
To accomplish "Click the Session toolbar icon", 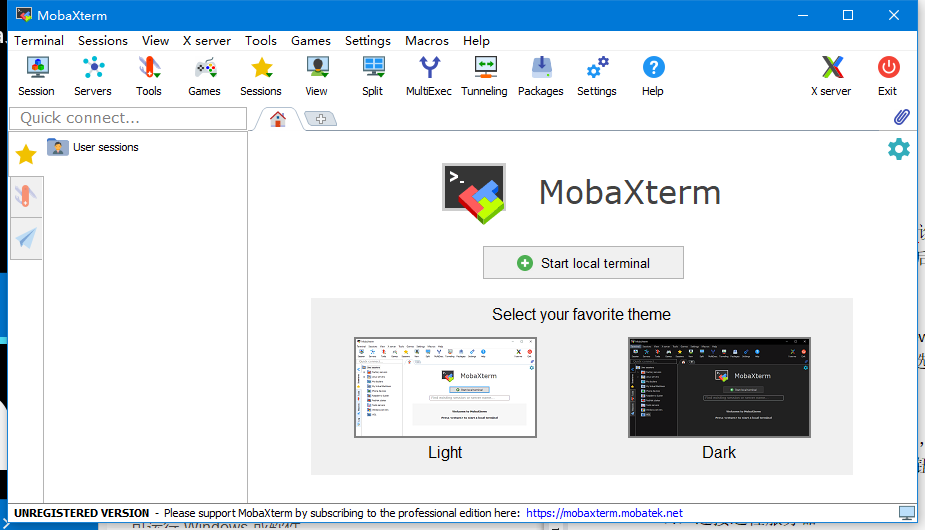I will click(x=36, y=76).
